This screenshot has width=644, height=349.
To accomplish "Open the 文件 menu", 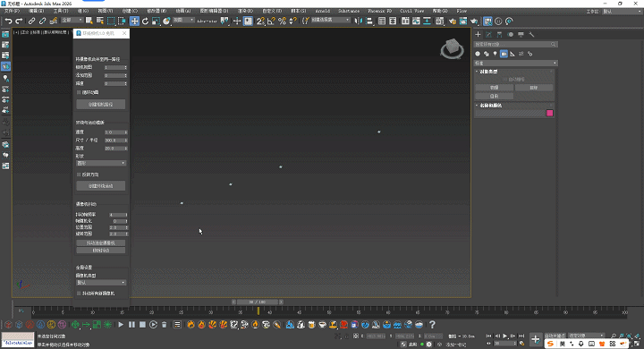I will pos(11,11).
